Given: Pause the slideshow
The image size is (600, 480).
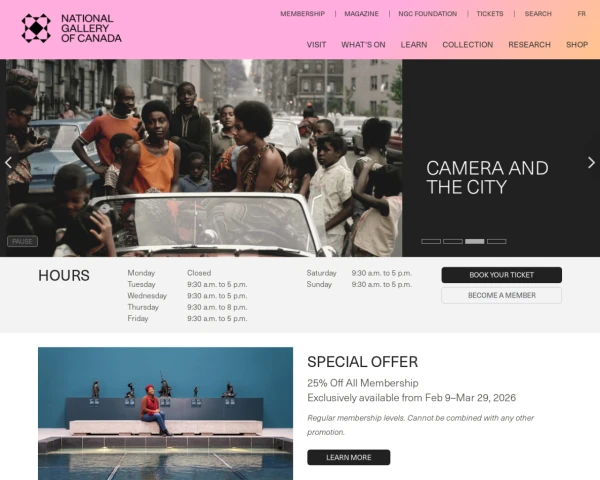Looking at the screenshot, I should [x=23, y=242].
